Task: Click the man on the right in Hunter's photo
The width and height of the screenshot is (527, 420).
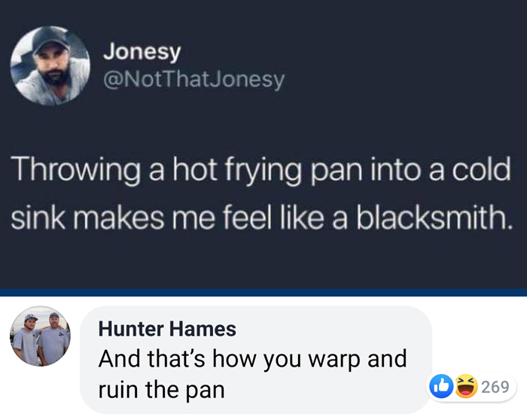Action: coord(53,338)
